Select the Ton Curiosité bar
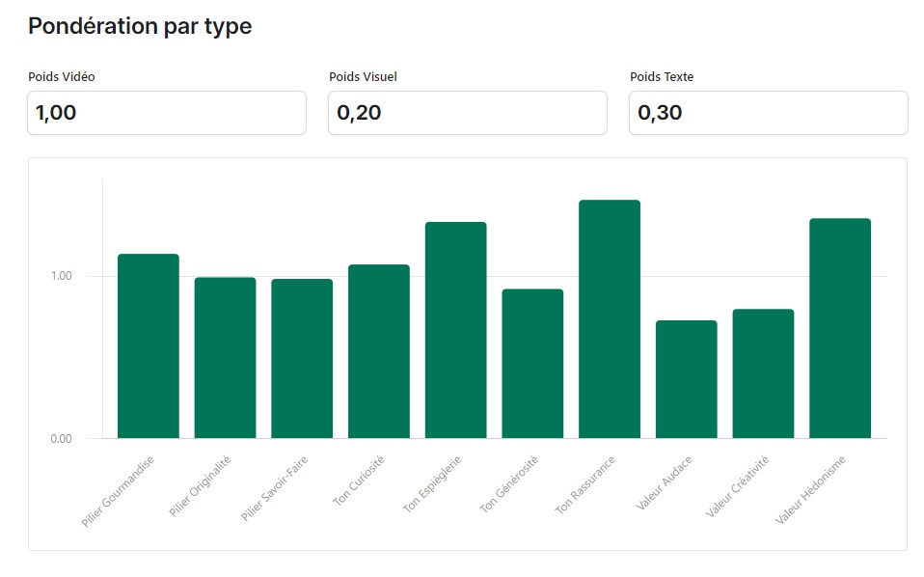 (379, 351)
